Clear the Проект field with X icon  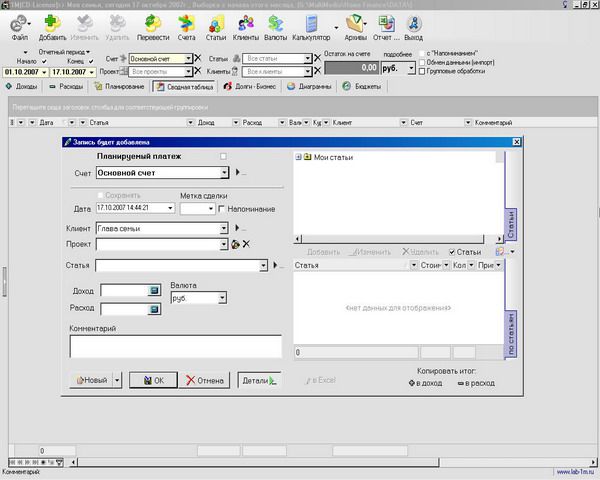(245, 243)
